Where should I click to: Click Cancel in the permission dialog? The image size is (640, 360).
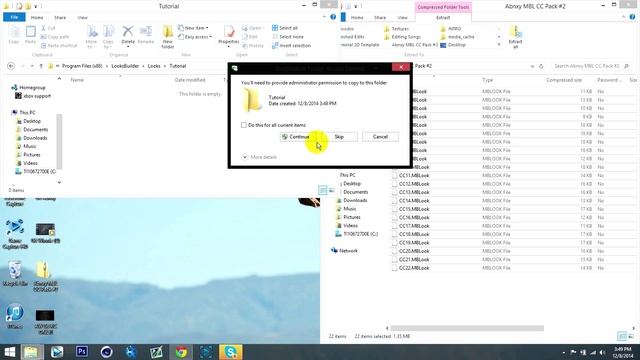[x=380, y=137]
